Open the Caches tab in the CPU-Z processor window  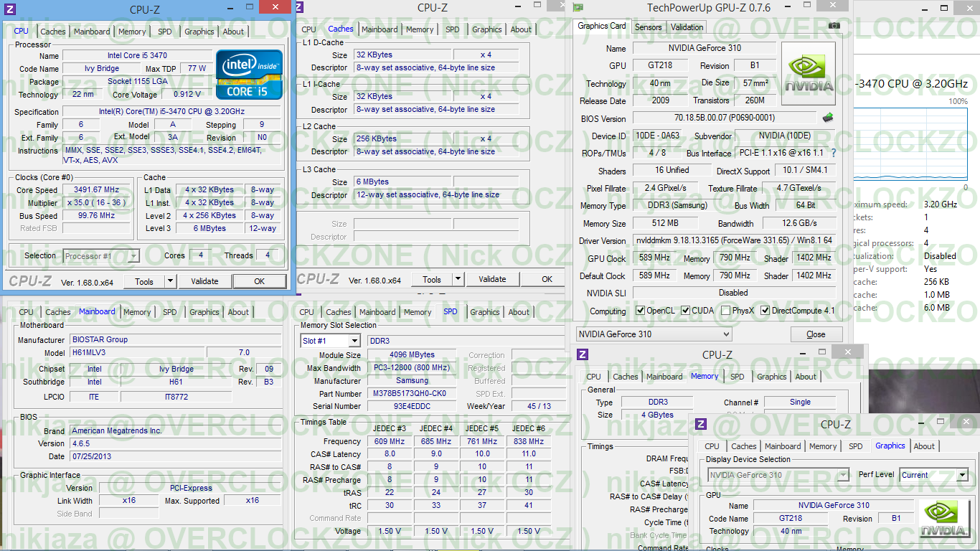click(53, 32)
